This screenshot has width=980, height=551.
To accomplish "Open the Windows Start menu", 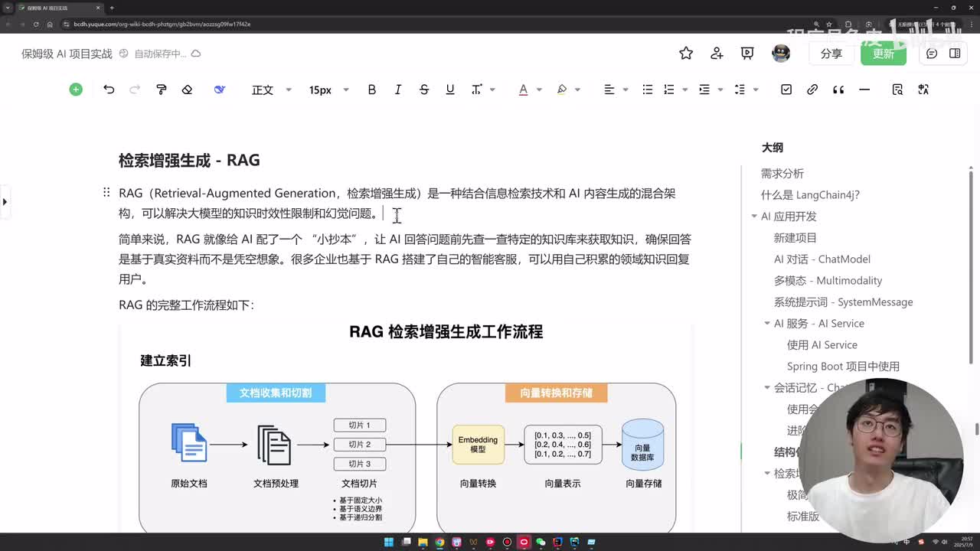I will pyautogui.click(x=388, y=542).
